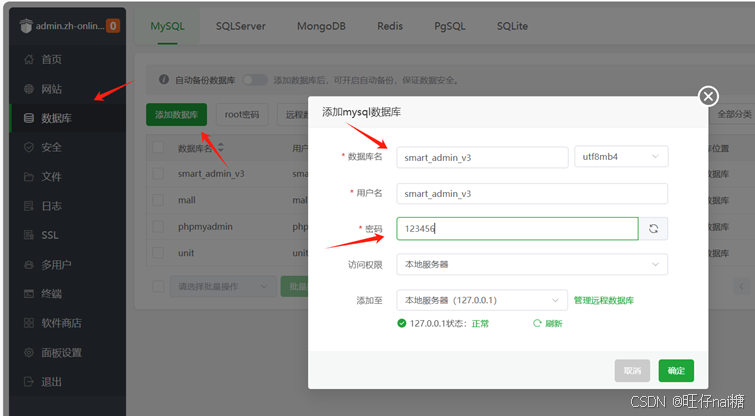Select 数据库 database icon in sidebar

point(29,118)
